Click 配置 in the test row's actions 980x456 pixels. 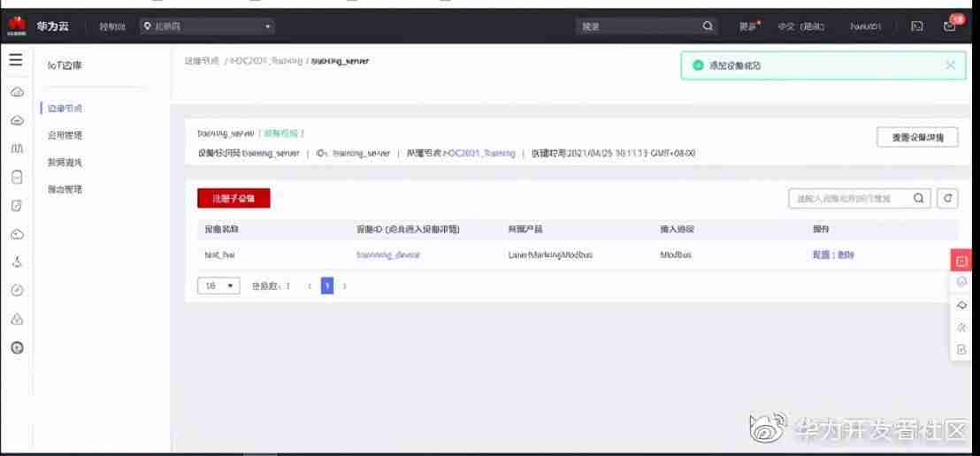click(821, 255)
